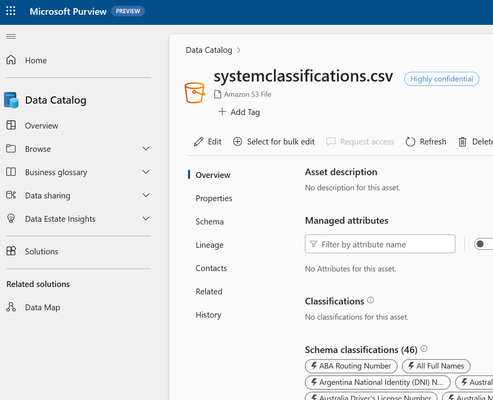Image resolution: width=493 pixels, height=400 pixels.
Task: Open the History tab
Action: [208, 315]
